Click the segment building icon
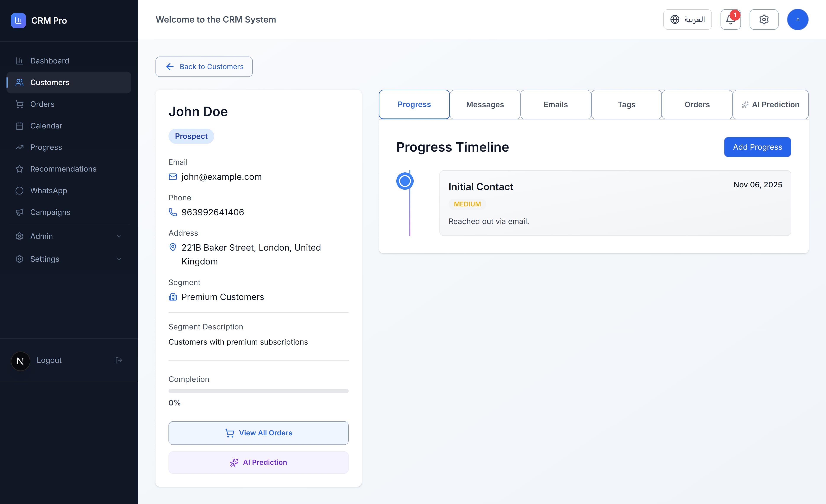Image resolution: width=826 pixels, height=504 pixels. click(x=173, y=297)
